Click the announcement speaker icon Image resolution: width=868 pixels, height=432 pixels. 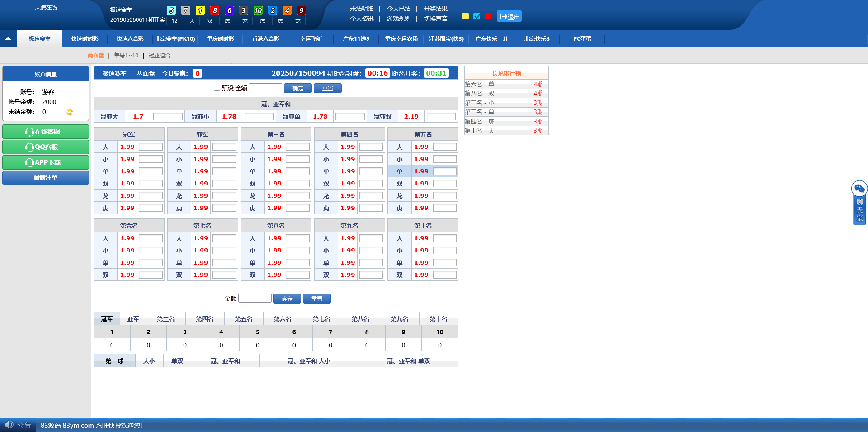pyautogui.click(x=9, y=425)
